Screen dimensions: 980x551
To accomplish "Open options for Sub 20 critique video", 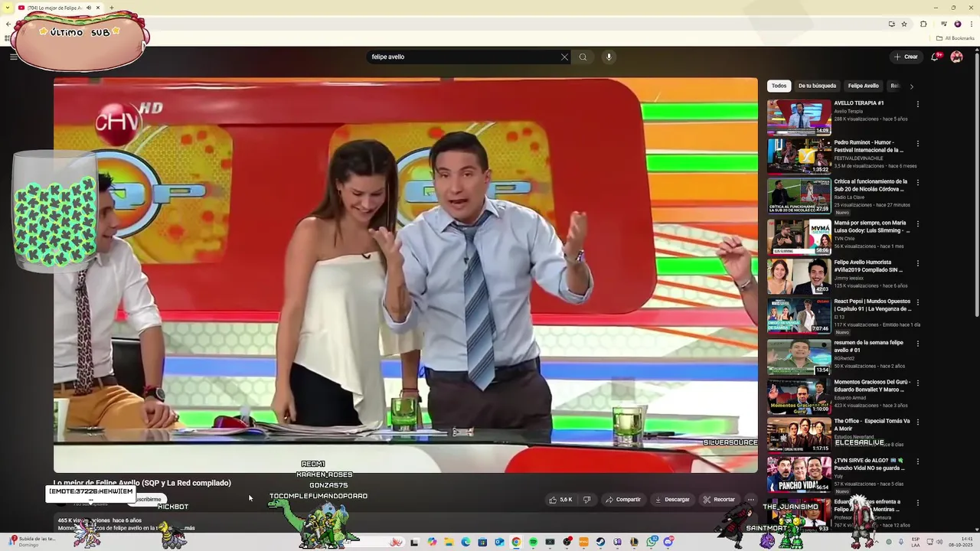I will pos(917,183).
